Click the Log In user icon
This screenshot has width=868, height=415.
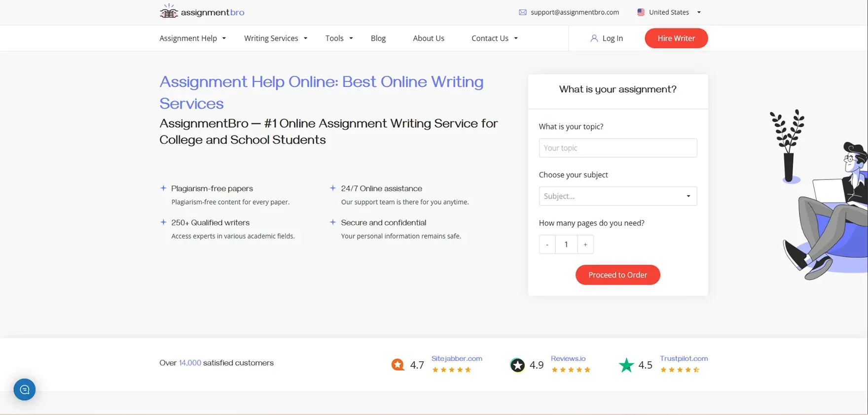(x=594, y=38)
